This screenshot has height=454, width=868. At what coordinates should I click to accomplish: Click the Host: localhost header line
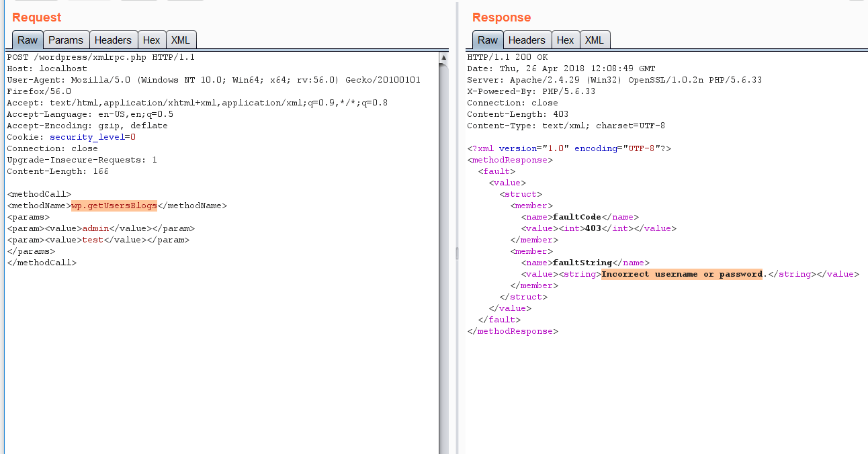click(47, 69)
